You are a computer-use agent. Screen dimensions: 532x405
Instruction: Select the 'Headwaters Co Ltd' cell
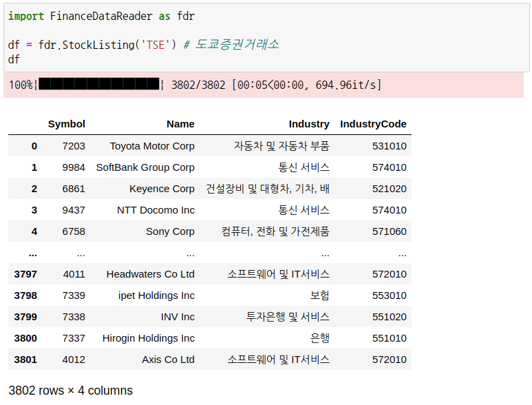coord(151,274)
